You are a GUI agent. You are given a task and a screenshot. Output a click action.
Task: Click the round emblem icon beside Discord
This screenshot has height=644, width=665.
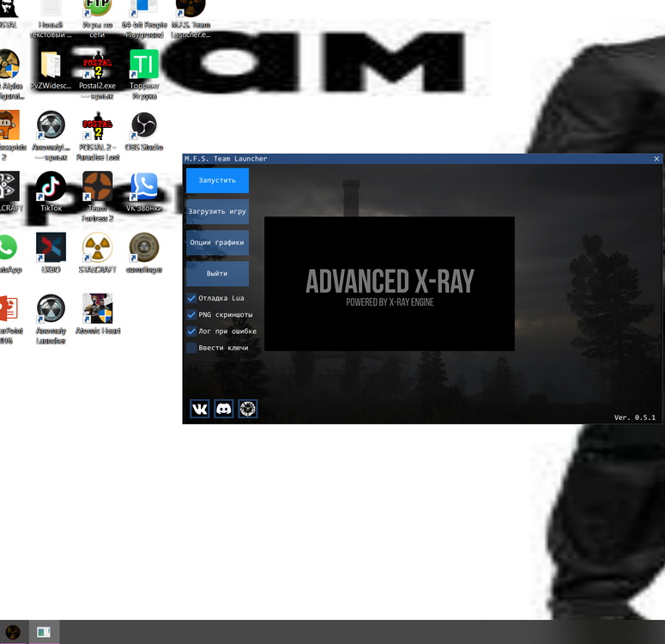click(248, 409)
